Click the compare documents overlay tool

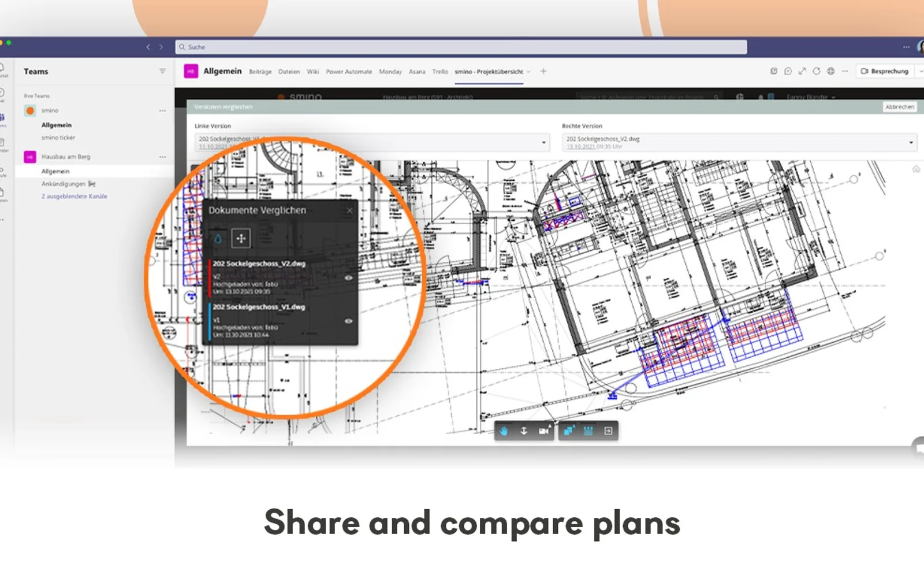(x=569, y=431)
